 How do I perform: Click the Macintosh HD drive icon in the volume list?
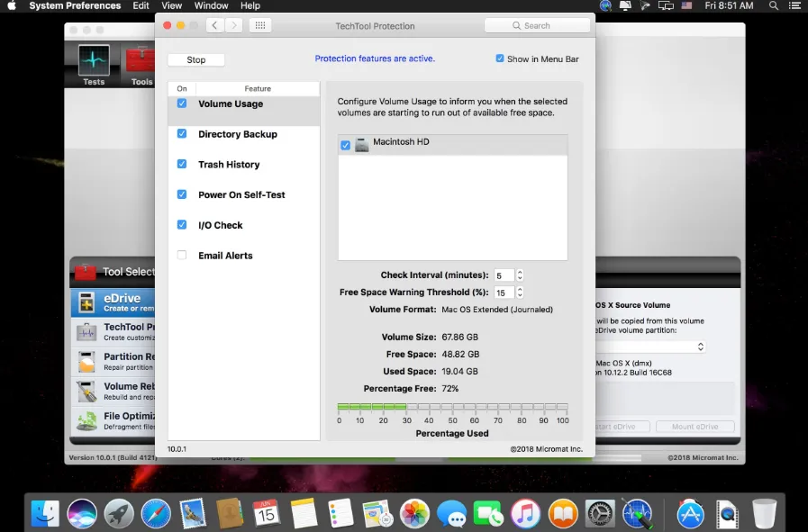(362, 145)
